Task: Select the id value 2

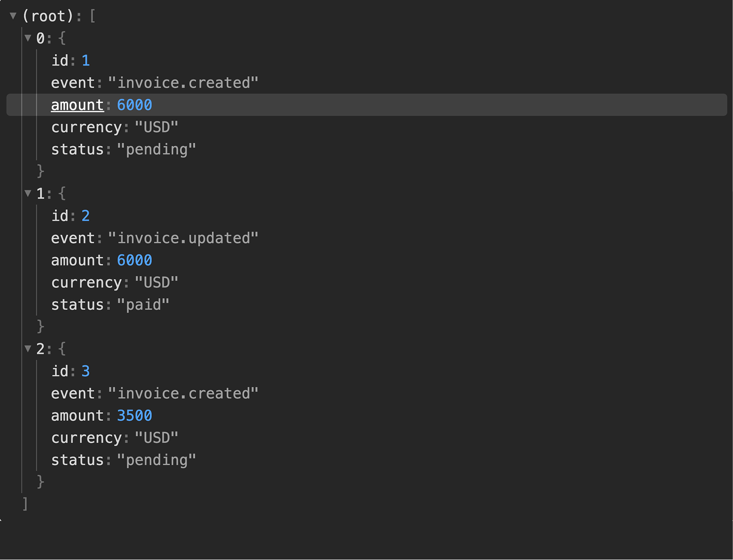Action: (86, 216)
